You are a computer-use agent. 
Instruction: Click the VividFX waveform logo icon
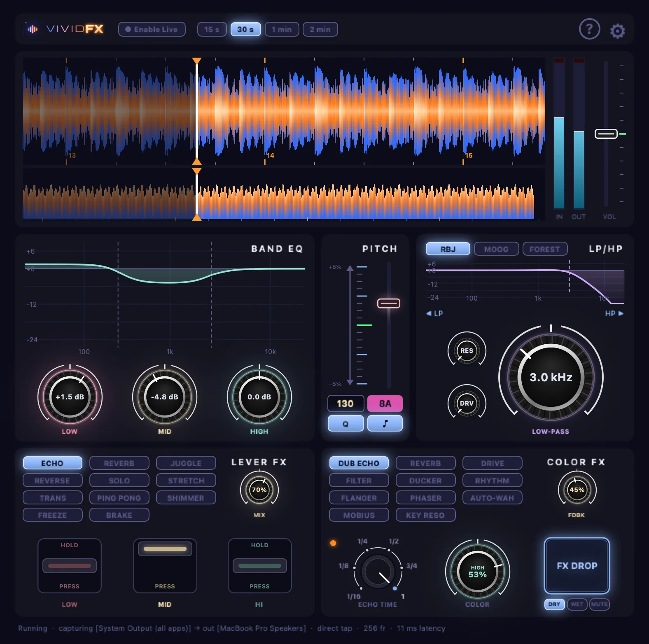coord(33,29)
